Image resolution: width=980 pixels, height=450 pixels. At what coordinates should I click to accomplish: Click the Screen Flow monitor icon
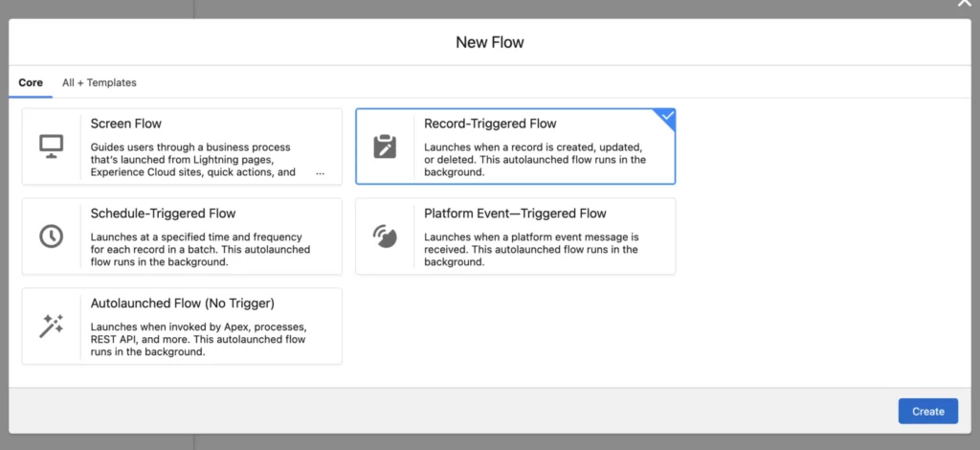(x=51, y=146)
